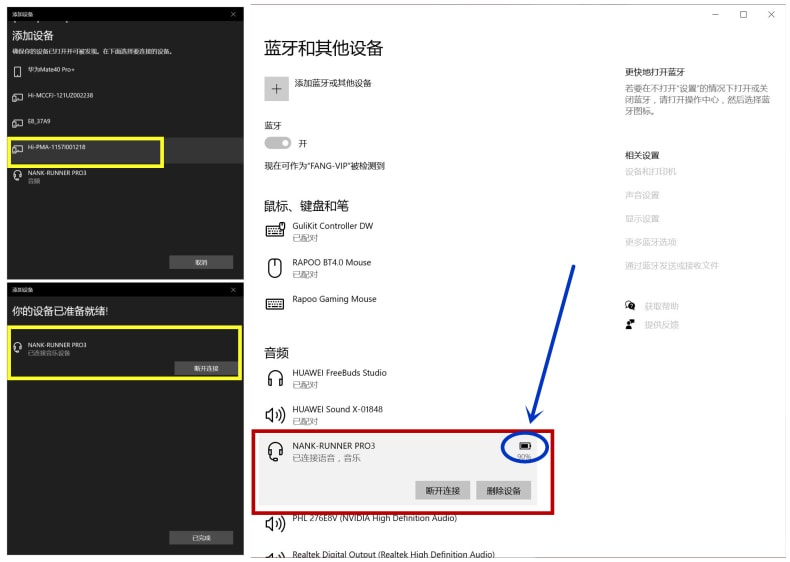Minimize the Bluetooth settings window
This screenshot has width=790, height=562.
(715, 15)
